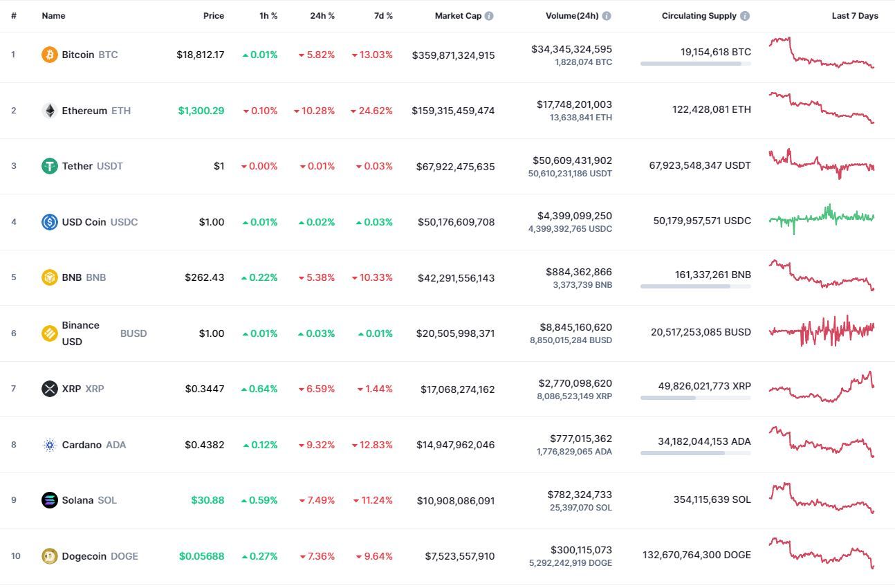Sort table by 24h % column header
This screenshot has width=895, height=588.
pos(322,16)
